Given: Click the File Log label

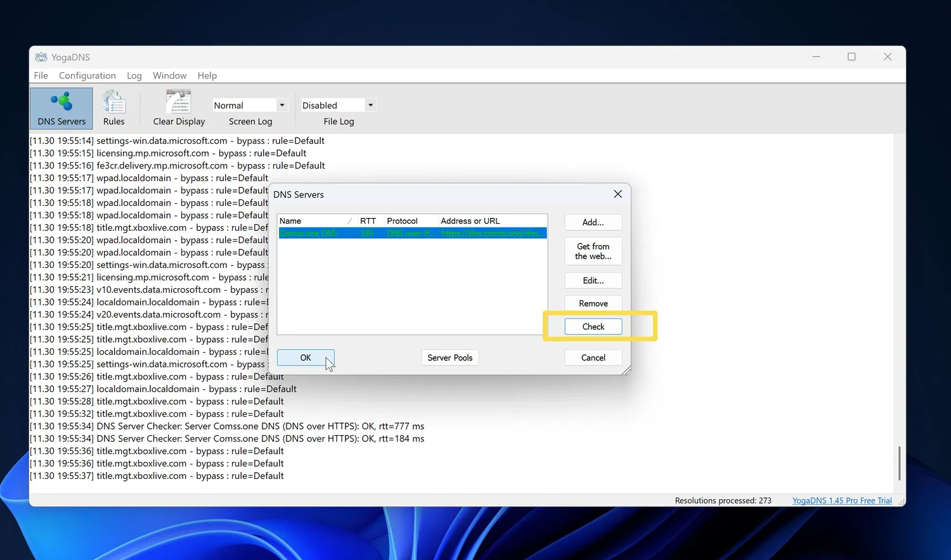Looking at the screenshot, I should 339,122.
